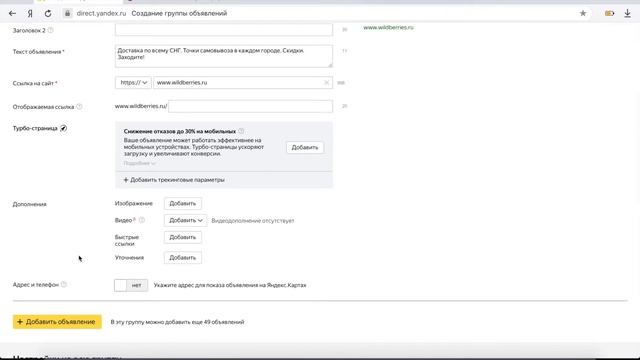Add a turbo page with the Добавить button
This screenshot has width=640, height=360.
click(x=304, y=147)
